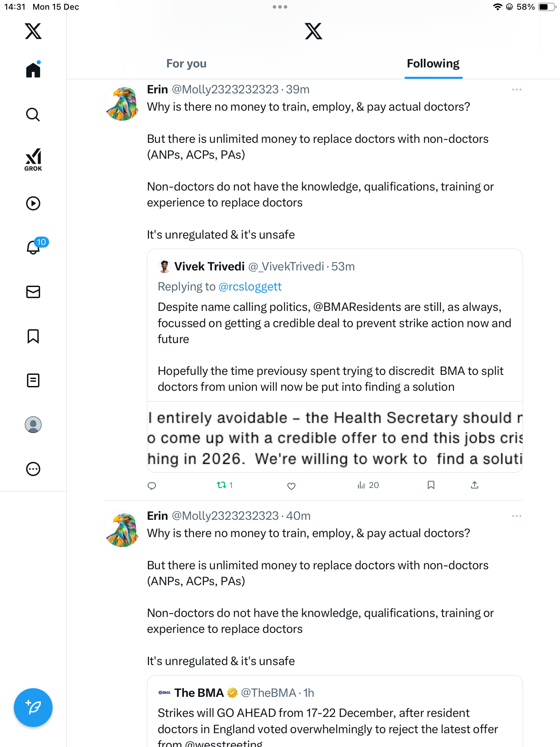Open Video tab play icon

pyautogui.click(x=33, y=203)
